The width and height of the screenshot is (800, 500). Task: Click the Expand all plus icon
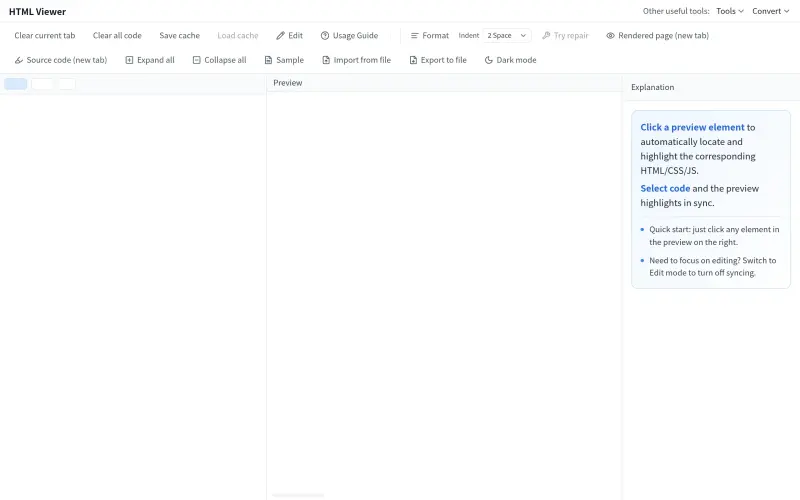tap(129, 60)
